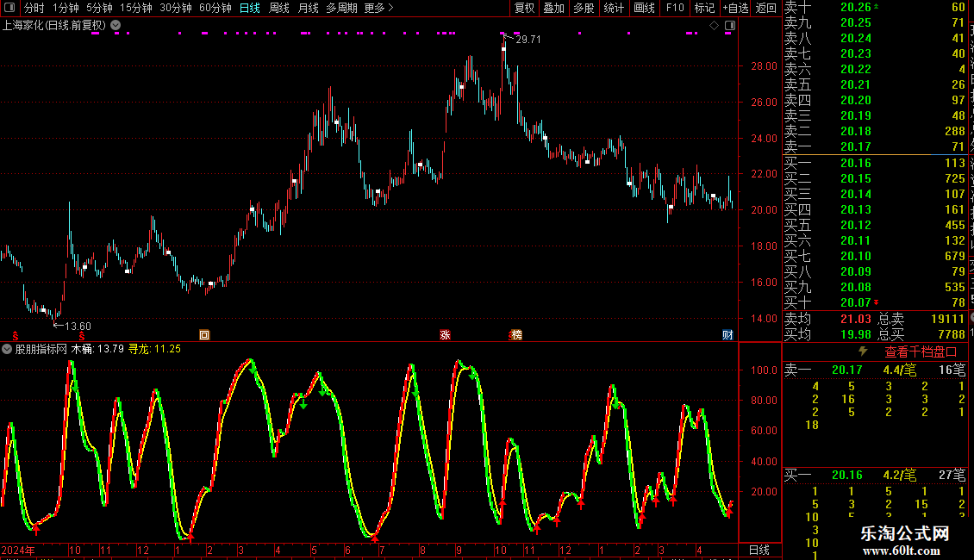Toggle the chart window layout icon
Screen dimensions: 974x560
(x=730, y=26)
